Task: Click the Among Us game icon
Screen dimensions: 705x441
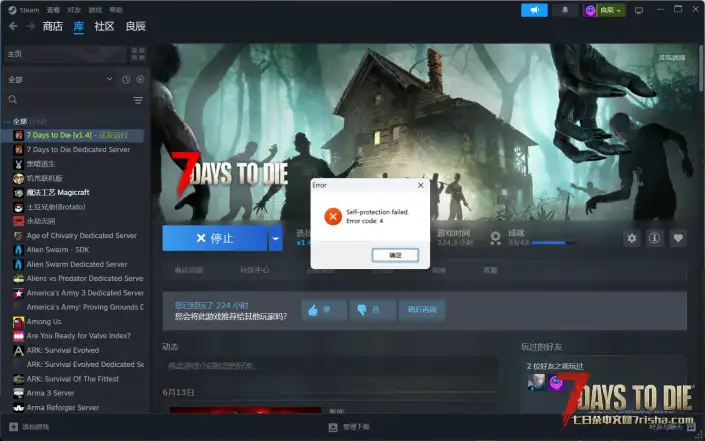Action: [18, 321]
